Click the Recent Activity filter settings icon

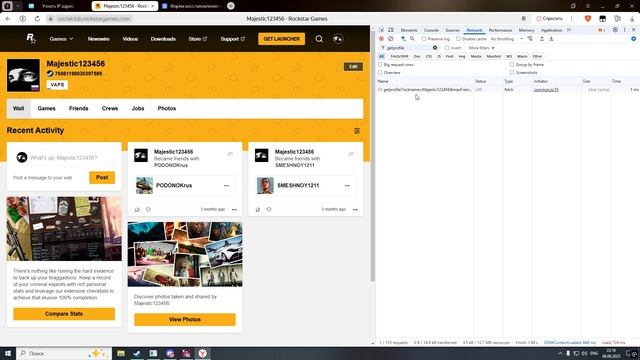pos(357,131)
